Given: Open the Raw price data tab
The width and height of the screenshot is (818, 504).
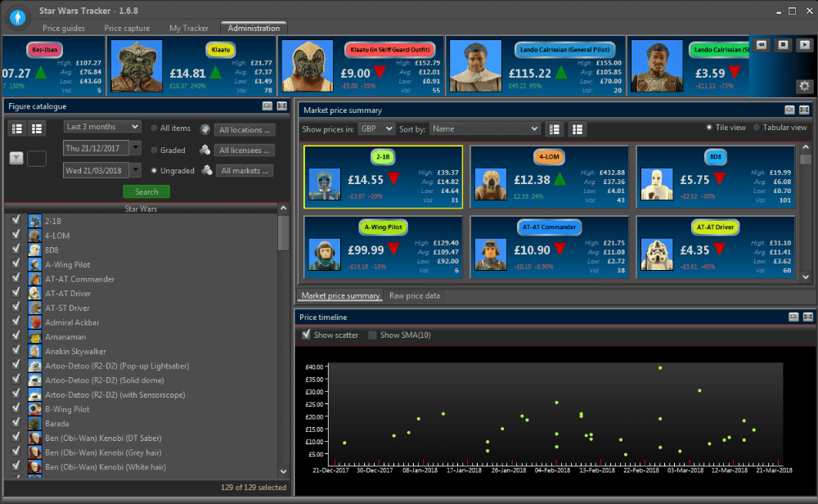Looking at the screenshot, I should coord(415,295).
